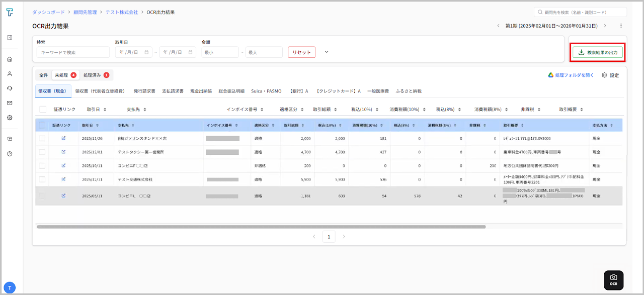Viewport: 644px width, 295px height.
Task: Open the gear settings icon in sidebar
Action: tap(10, 118)
